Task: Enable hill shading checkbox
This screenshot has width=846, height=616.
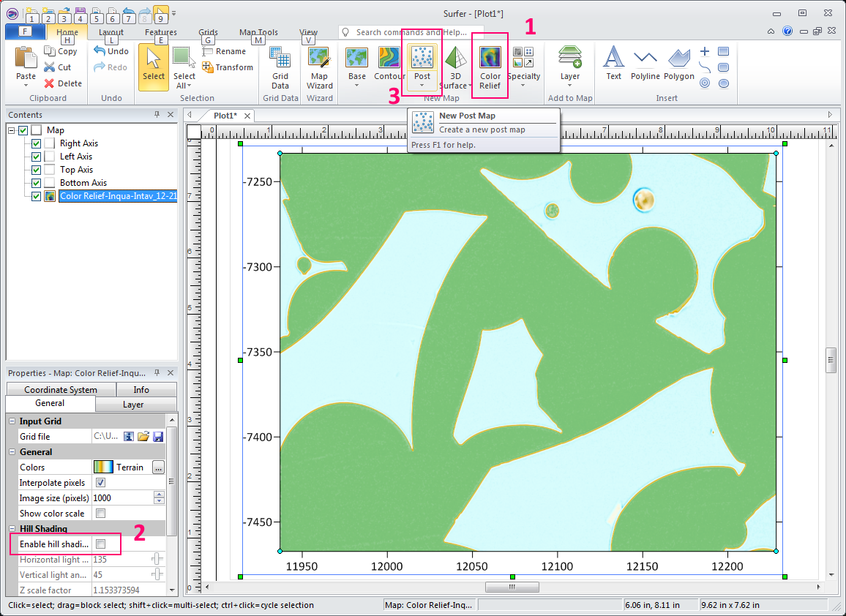Action: (x=101, y=544)
